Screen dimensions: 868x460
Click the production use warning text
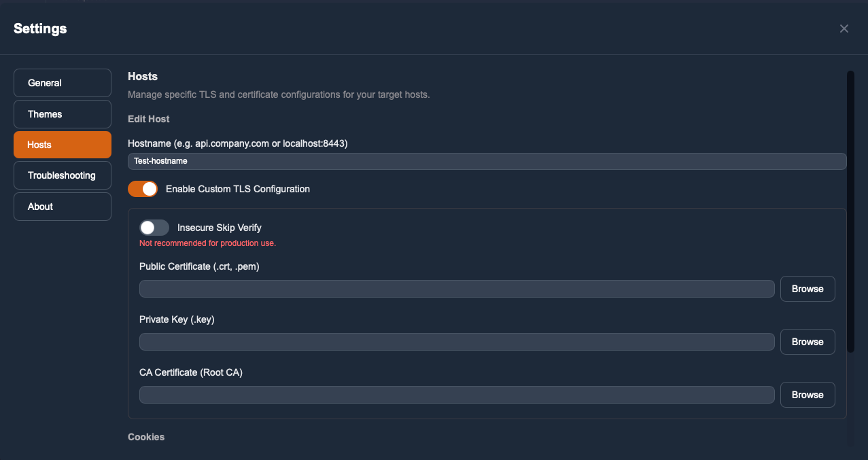pos(207,243)
